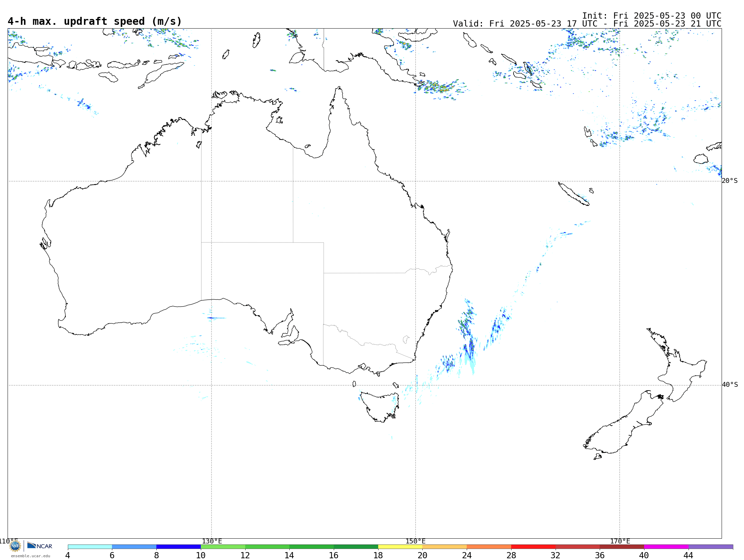Click the New Caledonia island outline
Image resolution: width=744 pixels, height=560 pixels.
tap(573, 194)
